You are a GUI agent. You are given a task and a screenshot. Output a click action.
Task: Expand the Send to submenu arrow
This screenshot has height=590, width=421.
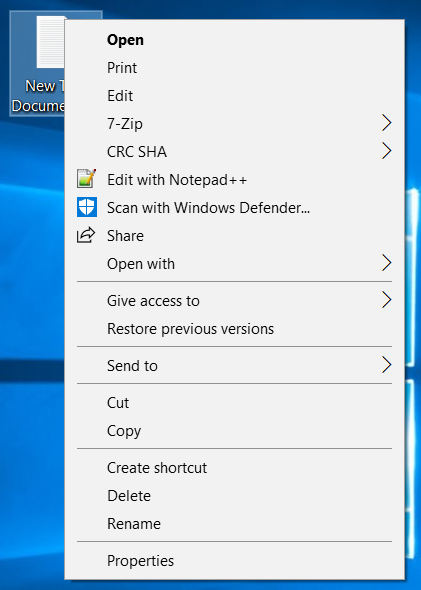click(x=386, y=365)
